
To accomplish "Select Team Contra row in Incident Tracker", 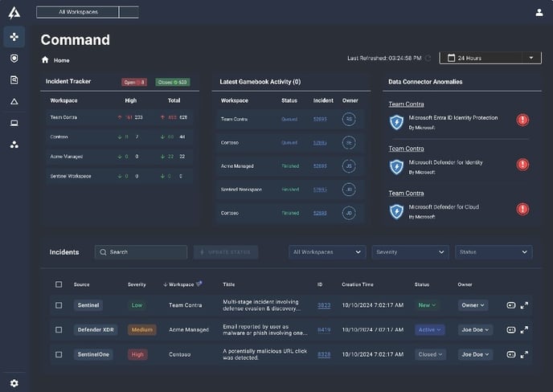I will coord(120,117).
